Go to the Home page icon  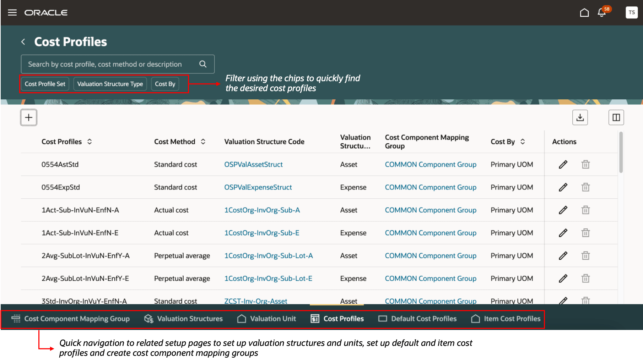[x=584, y=13]
